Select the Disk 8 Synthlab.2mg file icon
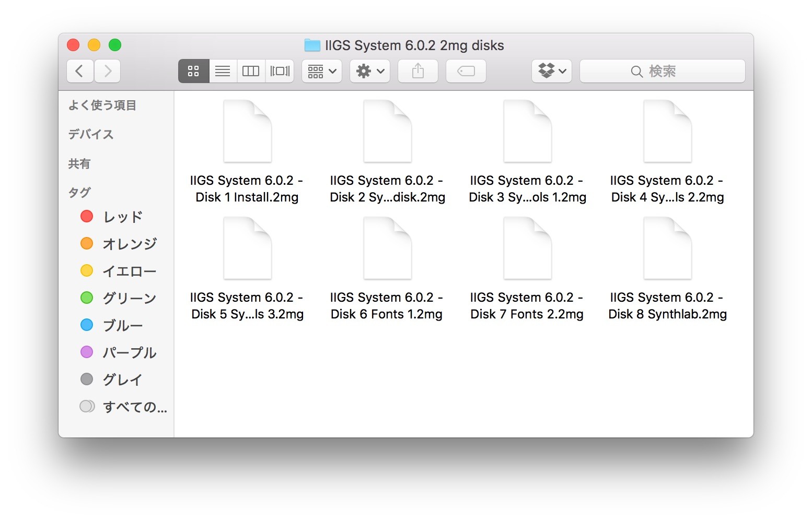812x521 pixels. click(668, 248)
